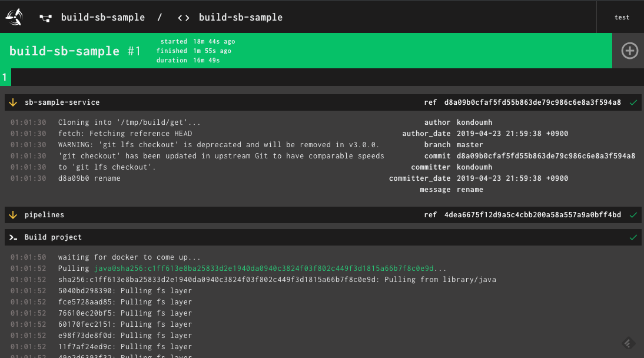Open build-sb-sample pipeline breadcrumb link
644x358 pixels.
click(102, 18)
